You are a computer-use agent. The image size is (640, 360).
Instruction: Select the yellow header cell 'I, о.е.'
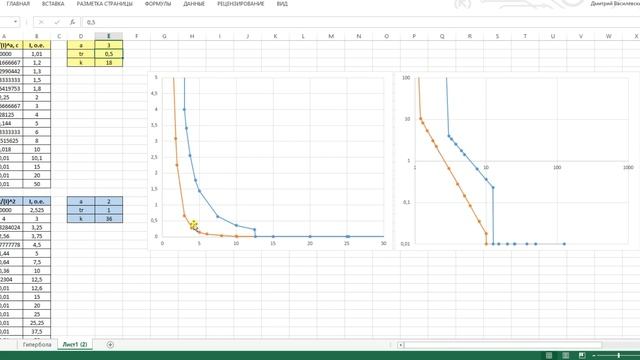point(37,45)
